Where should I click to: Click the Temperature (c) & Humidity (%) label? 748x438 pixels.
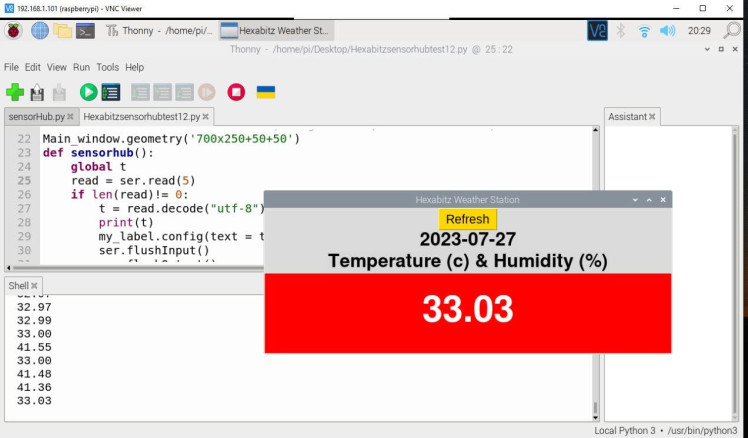pyautogui.click(x=468, y=261)
